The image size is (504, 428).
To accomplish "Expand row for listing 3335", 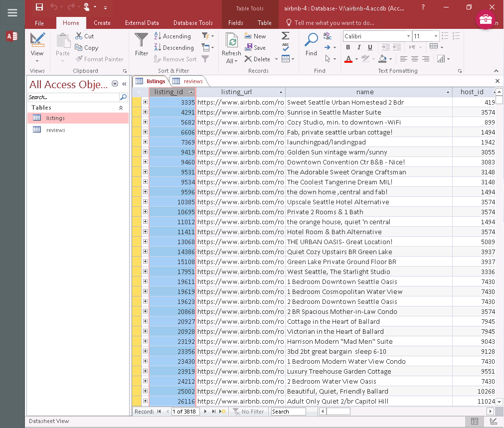I will pos(145,102).
